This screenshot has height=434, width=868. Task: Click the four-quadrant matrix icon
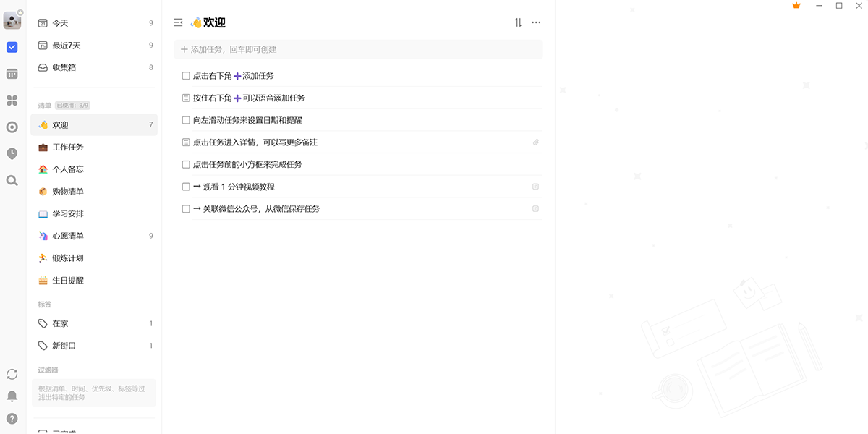click(x=12, y=101)
